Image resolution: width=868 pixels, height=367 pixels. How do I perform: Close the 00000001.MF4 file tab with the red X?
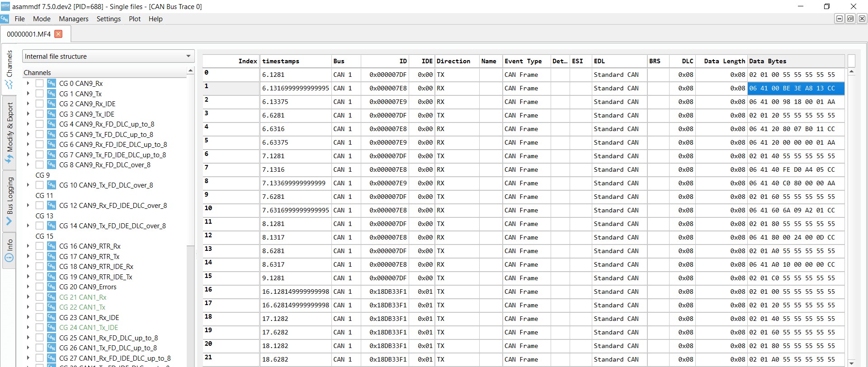tap(58, 34)
